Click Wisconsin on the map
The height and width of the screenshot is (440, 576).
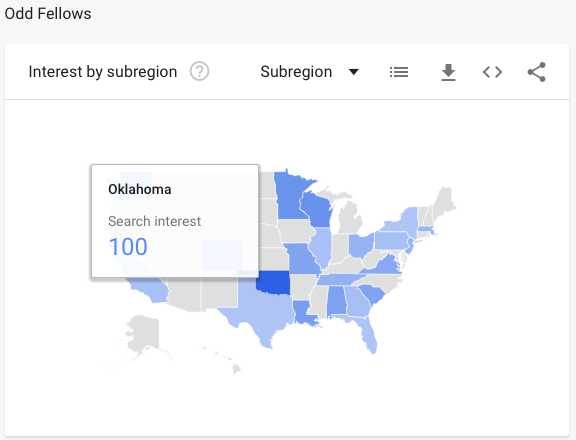(316, 209)
